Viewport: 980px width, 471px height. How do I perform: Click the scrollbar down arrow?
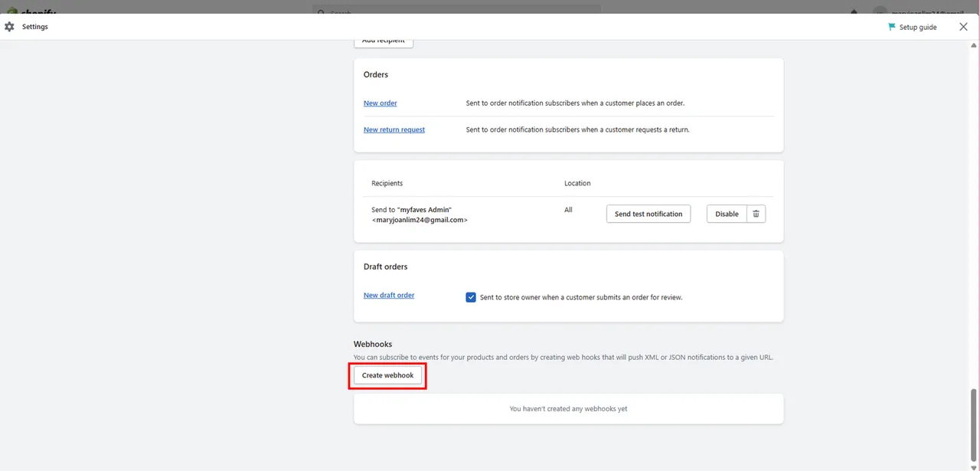974,466
